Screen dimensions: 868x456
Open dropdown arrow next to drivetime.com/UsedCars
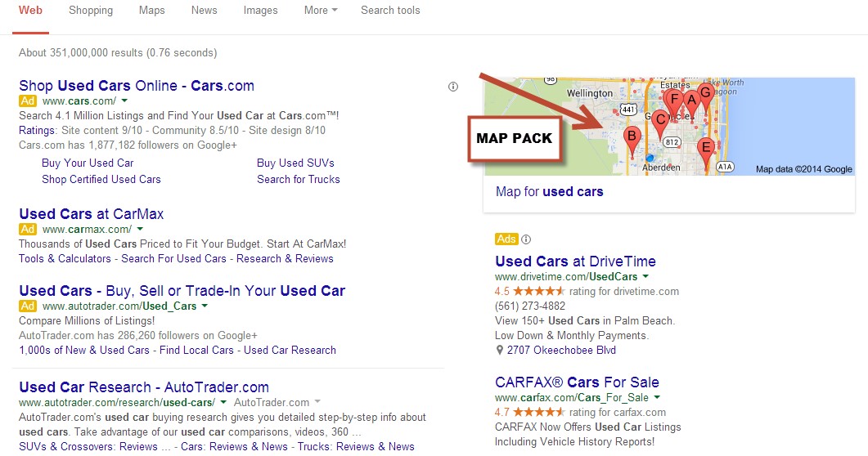pyautogui.click(x=645, y=277)
